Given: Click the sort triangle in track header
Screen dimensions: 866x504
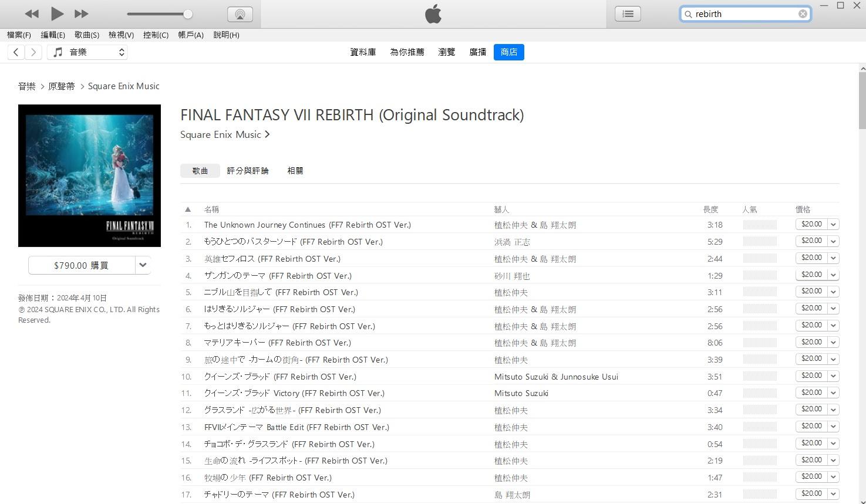Looking at the screenshot, I should (188, 209).
